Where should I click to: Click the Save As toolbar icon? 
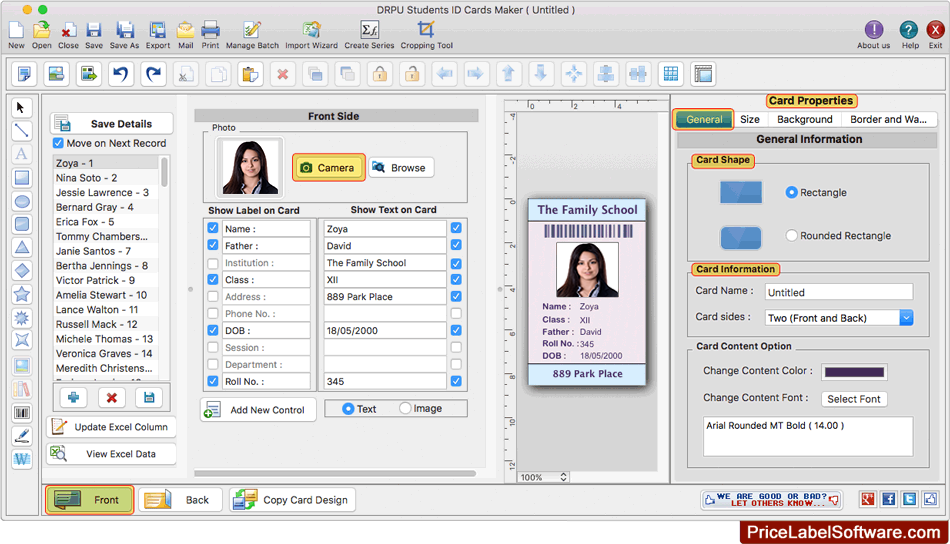tap(124, 35)
